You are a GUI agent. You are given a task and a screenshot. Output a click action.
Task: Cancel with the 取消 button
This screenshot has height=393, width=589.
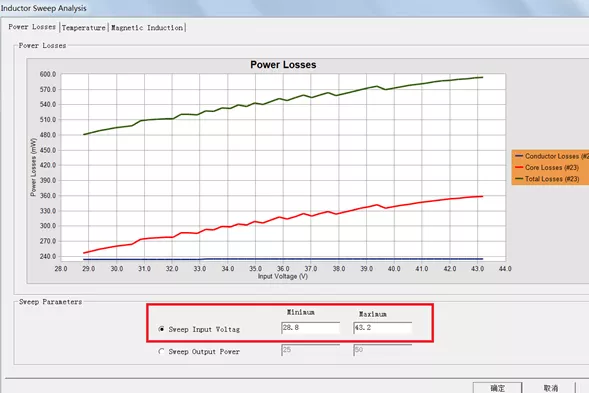[551, 388]
